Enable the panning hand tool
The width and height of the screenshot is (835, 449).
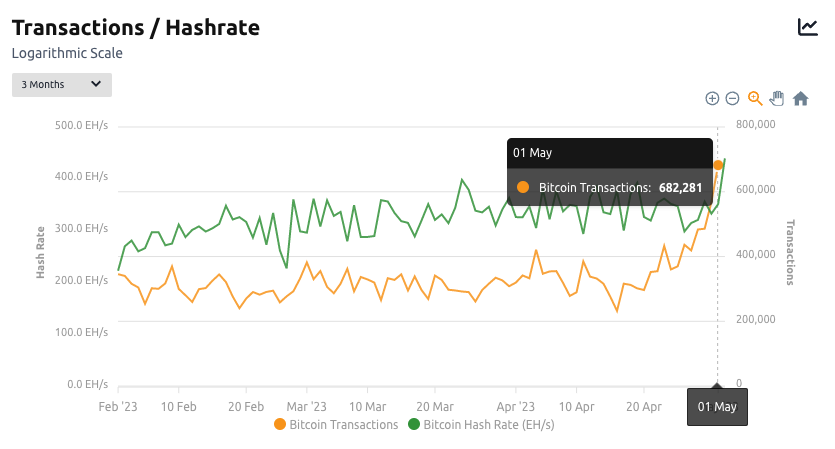(x=777, y=98)
